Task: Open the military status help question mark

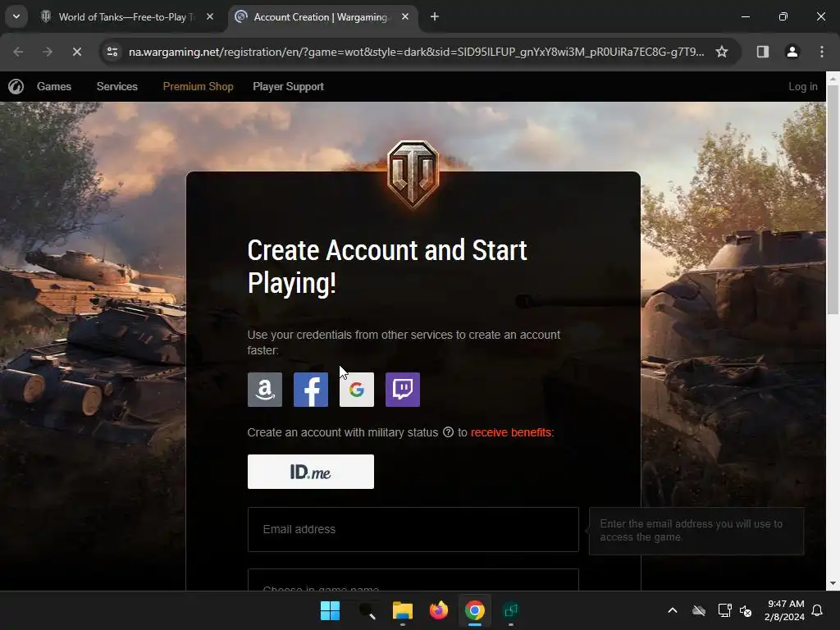Action: (448, 432)
